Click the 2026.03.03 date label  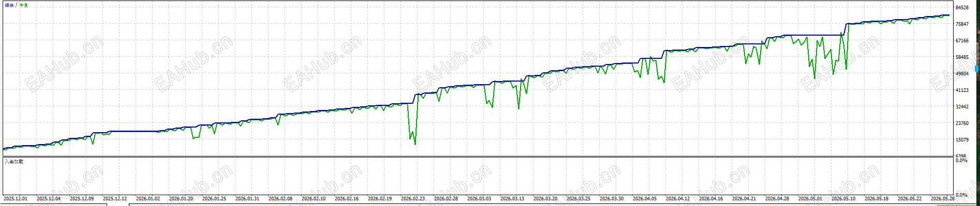[479, 198]
